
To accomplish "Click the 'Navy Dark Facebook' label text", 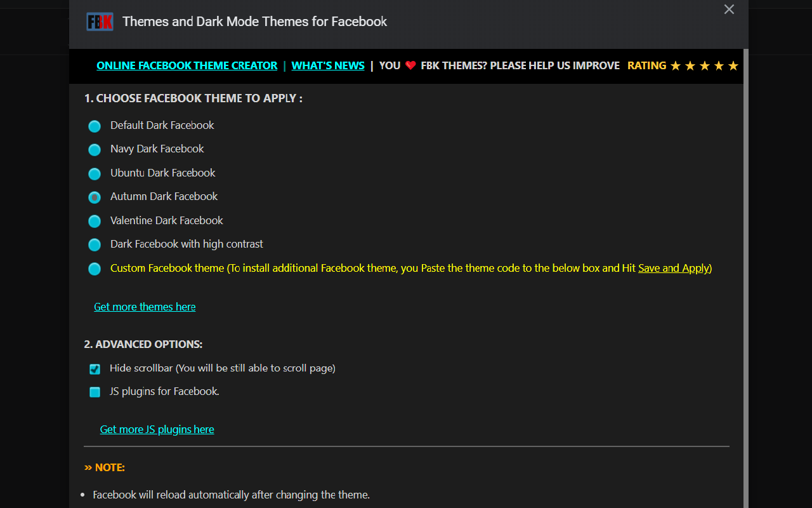I will (157, 149).
